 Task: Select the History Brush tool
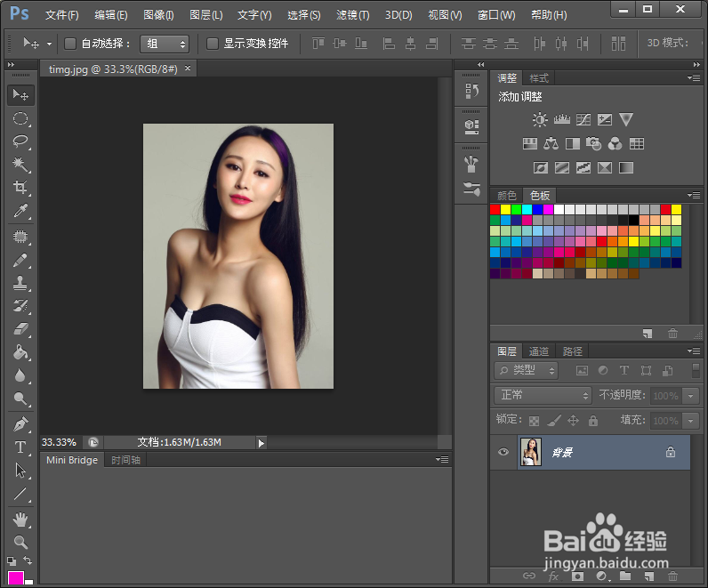pos(20,306)
